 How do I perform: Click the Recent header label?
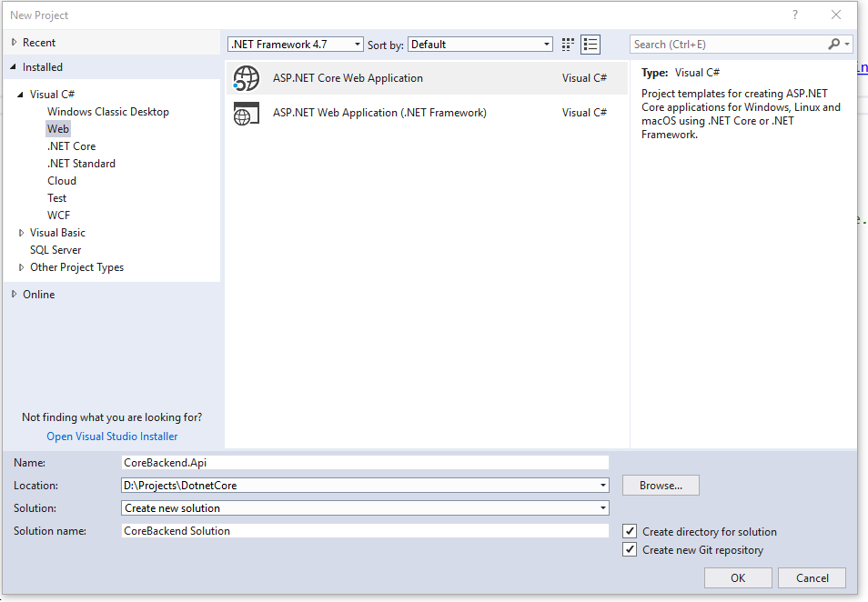pyautogui.click(x=39, y=42)
